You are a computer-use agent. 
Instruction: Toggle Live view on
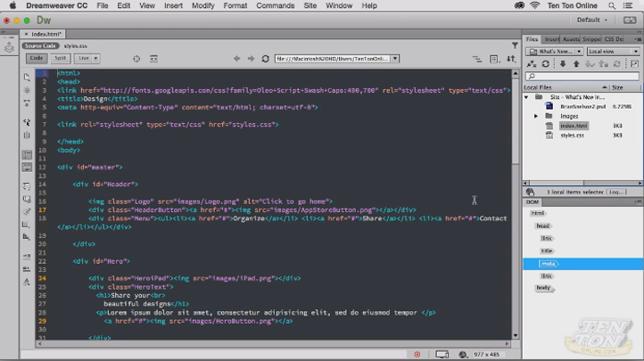83,59
